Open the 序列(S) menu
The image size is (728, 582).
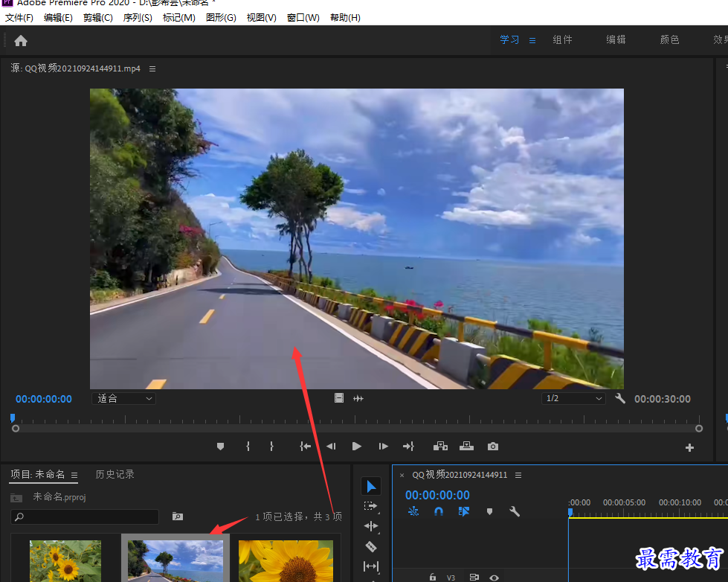click(138, 18)
